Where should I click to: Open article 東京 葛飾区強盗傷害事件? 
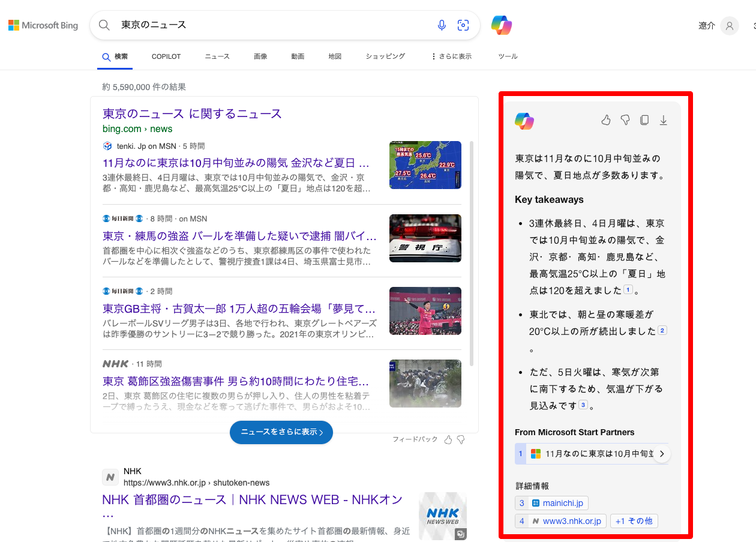236,382
